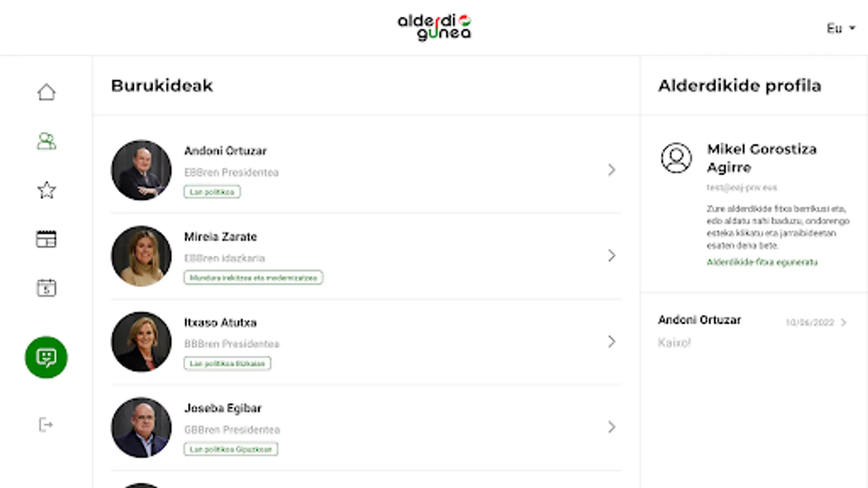This screenshot has height=488, width=868.
Task: Click the Lan politikoa Gipuzkoan tag
Action: (231, 450)
